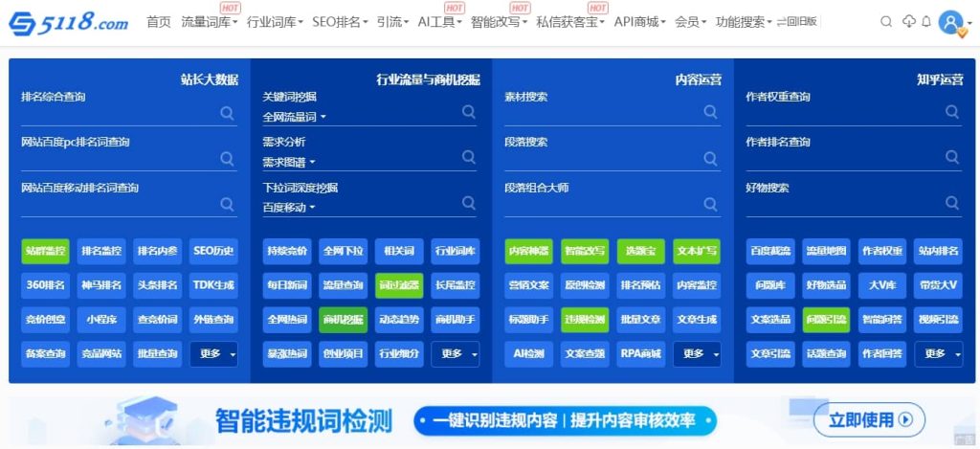Click the 5118.com logo

coord(68,23)
